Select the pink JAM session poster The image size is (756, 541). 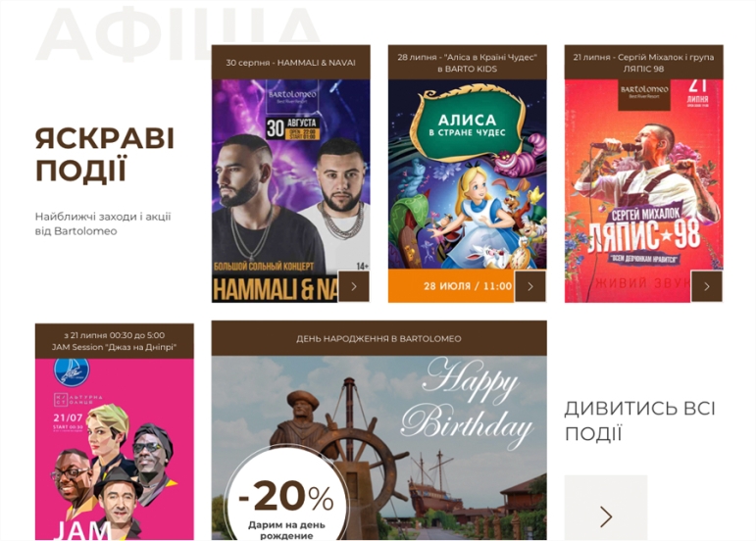coord(115,449)
